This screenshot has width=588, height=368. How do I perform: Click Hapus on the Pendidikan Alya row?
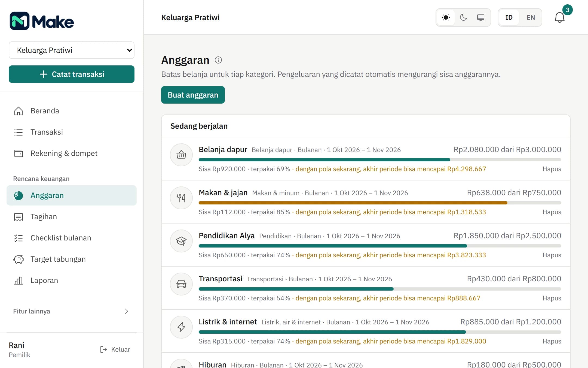pos(552,255)
